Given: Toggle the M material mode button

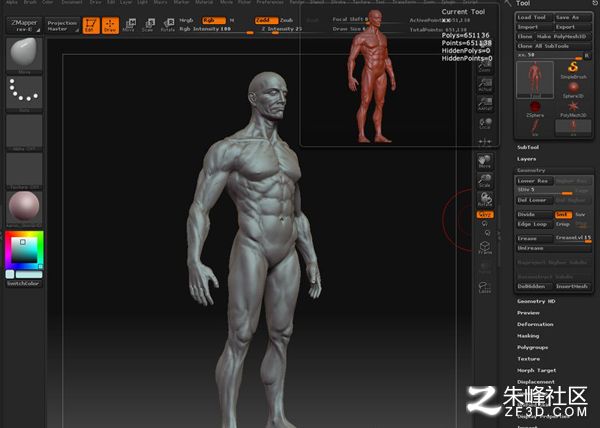Looking at the screenshot, I should pyautogui.click(x=232, y=20).
